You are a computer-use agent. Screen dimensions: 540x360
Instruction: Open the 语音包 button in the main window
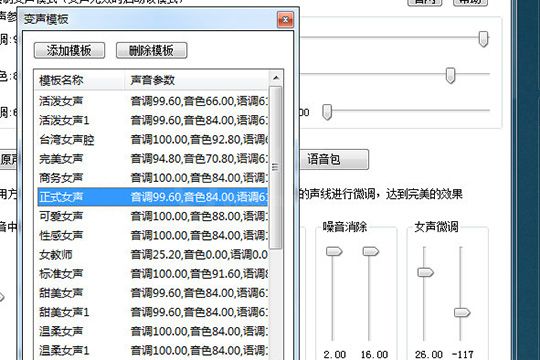333,159
